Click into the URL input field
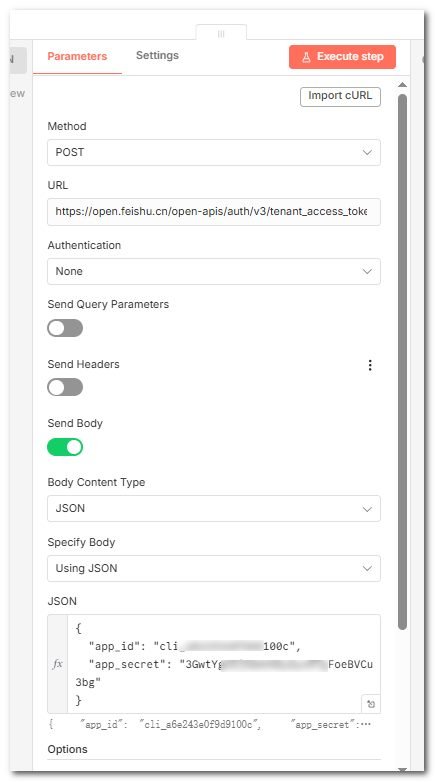The image size is (435, 782). point(214,211)
